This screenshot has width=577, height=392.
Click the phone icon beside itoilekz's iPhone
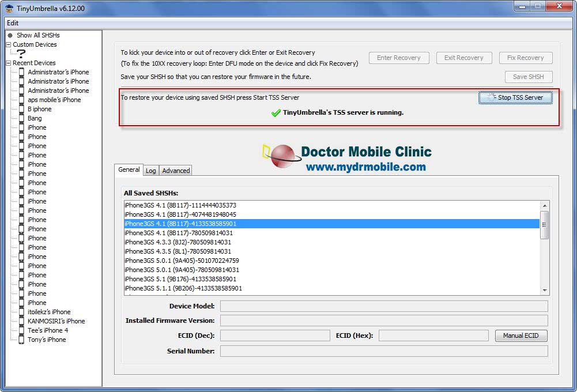(x=21, y=312)
